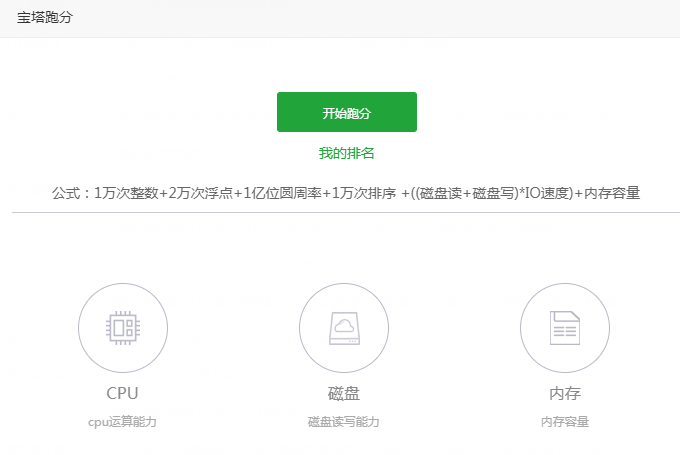The image size is (680, 455).
Task: Click the memory document icon
Action: point(565,328)
